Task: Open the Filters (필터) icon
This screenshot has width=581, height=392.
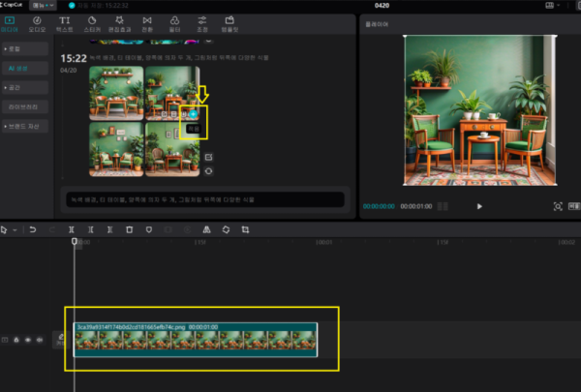Action: [x=175, y=22]
